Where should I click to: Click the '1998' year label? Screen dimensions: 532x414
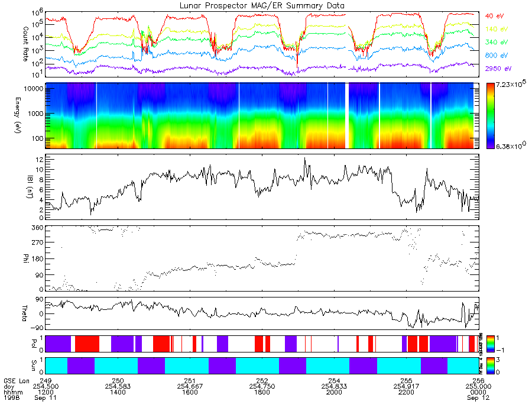[x=12, y=397]
